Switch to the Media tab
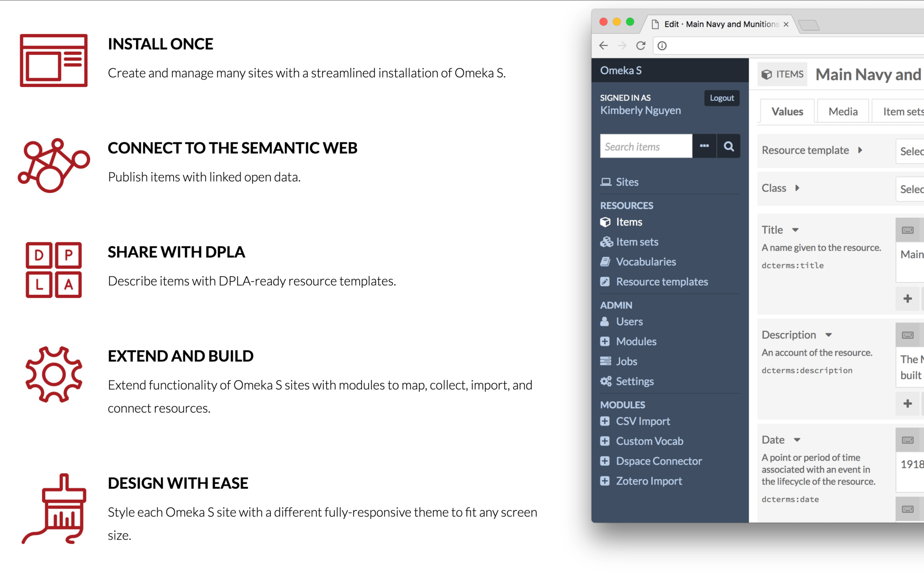924x578 pixels. coord(843,111)
